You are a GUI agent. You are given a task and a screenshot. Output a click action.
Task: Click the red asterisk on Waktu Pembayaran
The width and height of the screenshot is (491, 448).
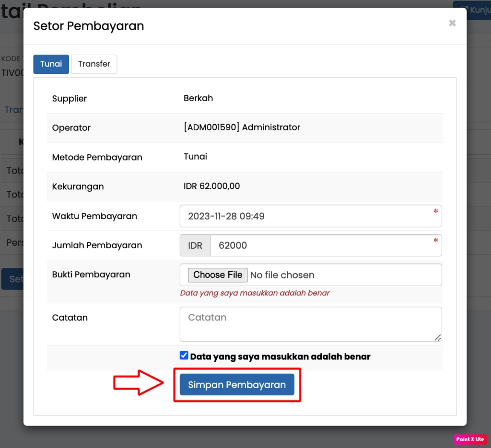click(435, 211)
